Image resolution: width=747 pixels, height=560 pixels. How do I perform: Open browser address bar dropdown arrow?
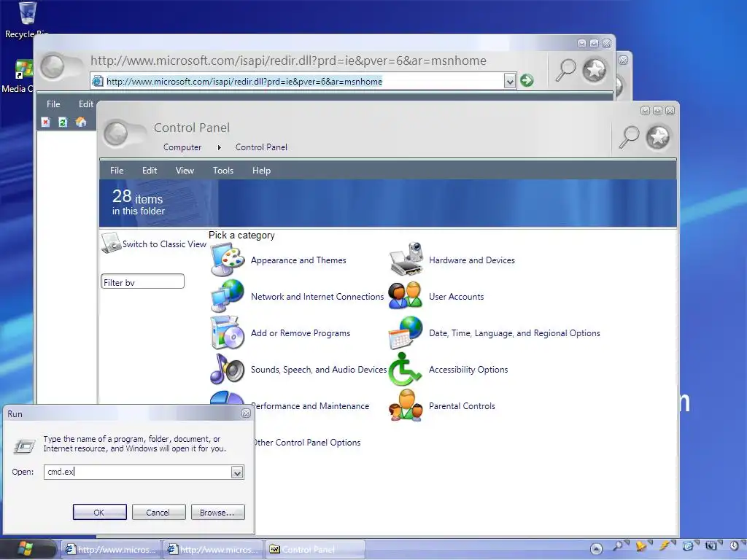click(510, 82)
